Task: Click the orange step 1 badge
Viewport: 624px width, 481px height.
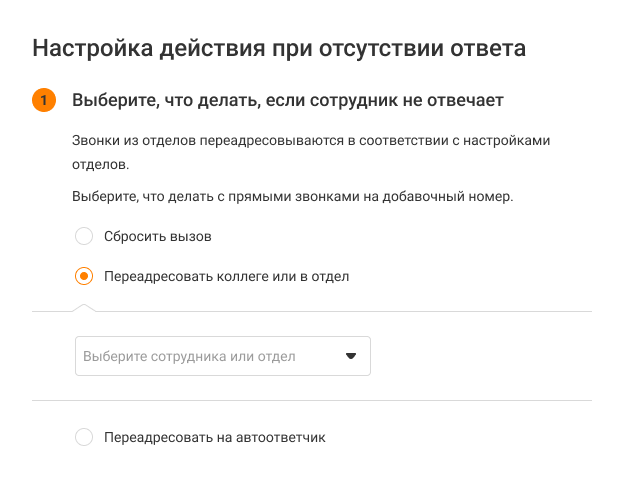Action: pos(44,101)
